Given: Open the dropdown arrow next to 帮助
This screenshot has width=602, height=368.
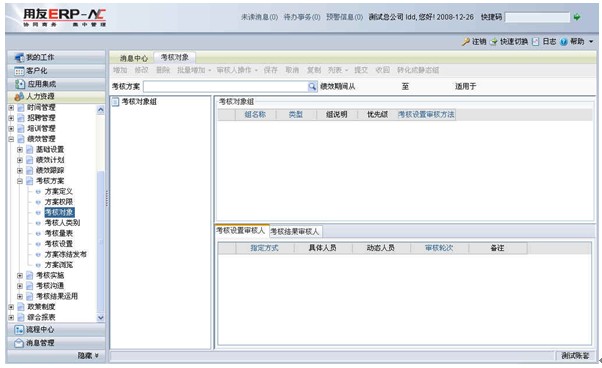Looking at the screenshot, I should [591, 41].
